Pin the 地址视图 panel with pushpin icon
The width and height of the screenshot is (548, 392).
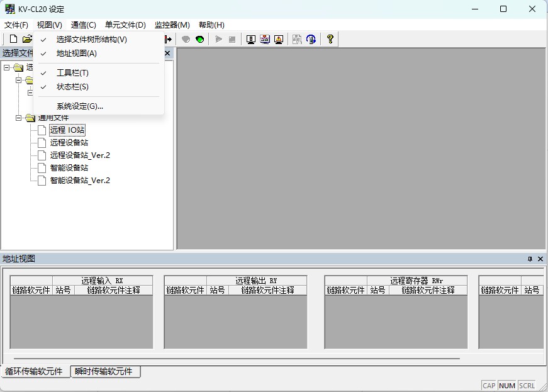point(530,259)
